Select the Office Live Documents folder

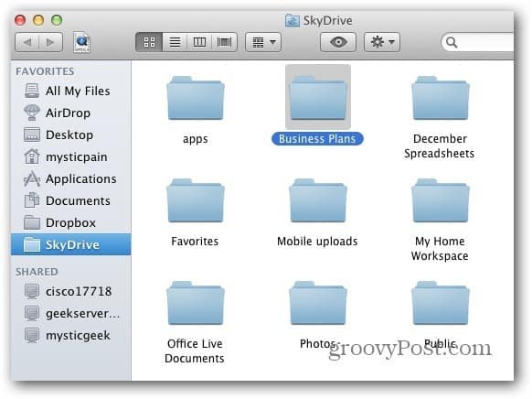coord(195,322)
